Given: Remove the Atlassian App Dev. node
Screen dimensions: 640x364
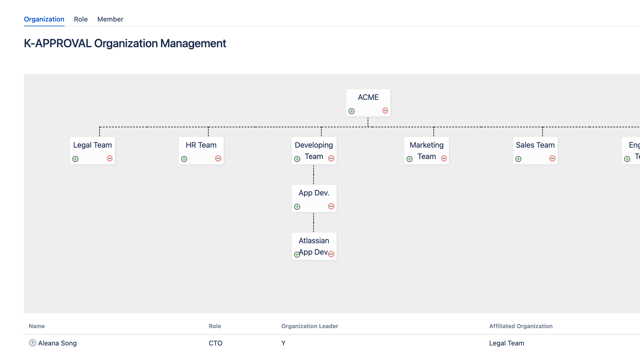Looking at the screenshot, I should [x=331, y=254].
